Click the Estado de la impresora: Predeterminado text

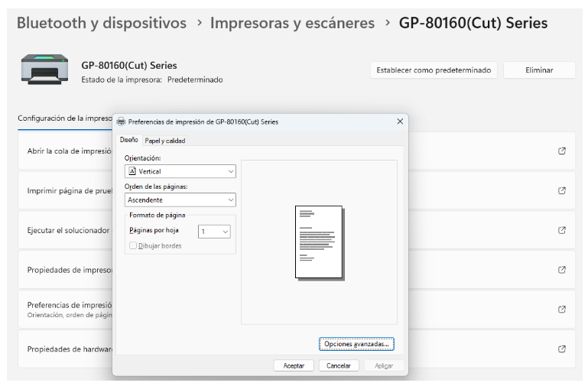pos(152,79)
